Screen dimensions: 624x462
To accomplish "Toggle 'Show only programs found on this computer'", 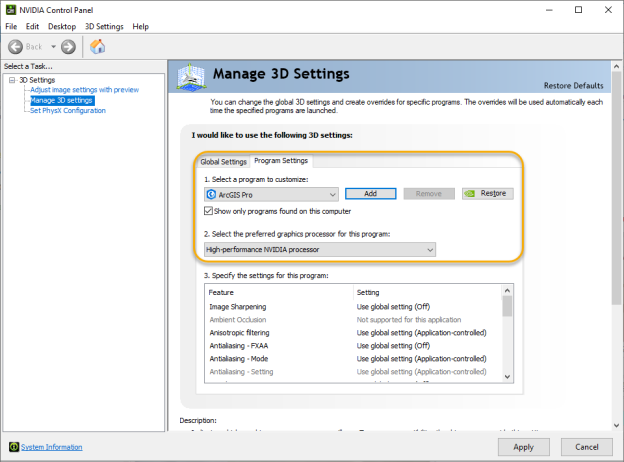I will coord(208,211).
